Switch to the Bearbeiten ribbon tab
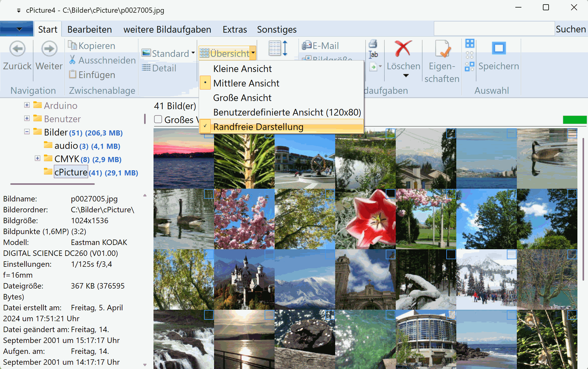 click(90, 29)
